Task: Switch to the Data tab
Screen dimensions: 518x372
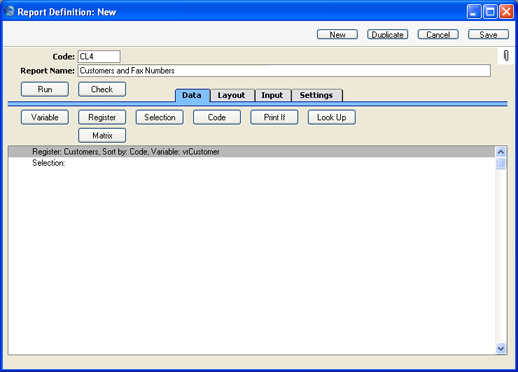Action: (x=192, y=95)
